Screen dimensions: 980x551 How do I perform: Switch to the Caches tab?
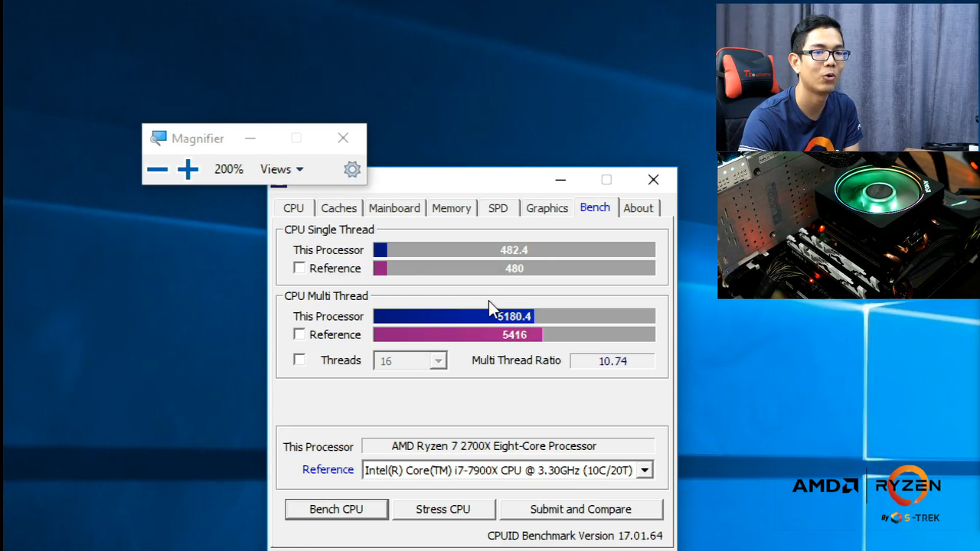coord(338,208)
